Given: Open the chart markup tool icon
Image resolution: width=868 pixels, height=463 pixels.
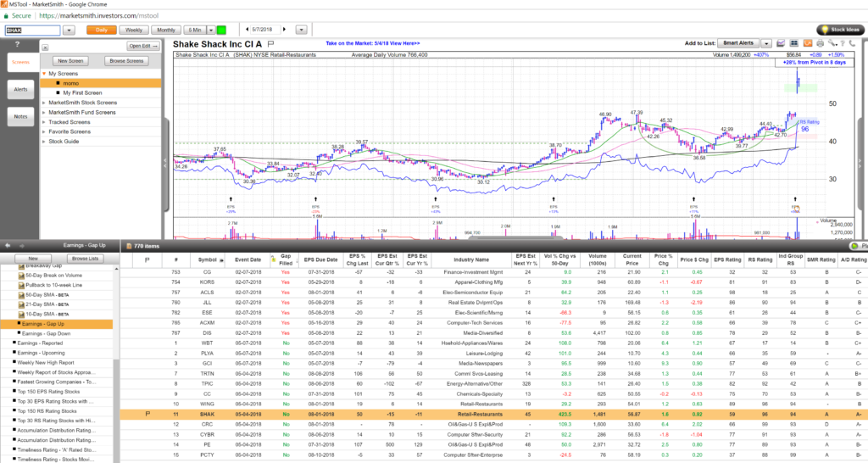Looking at the screenshot, I should click(x=781, y=43).
